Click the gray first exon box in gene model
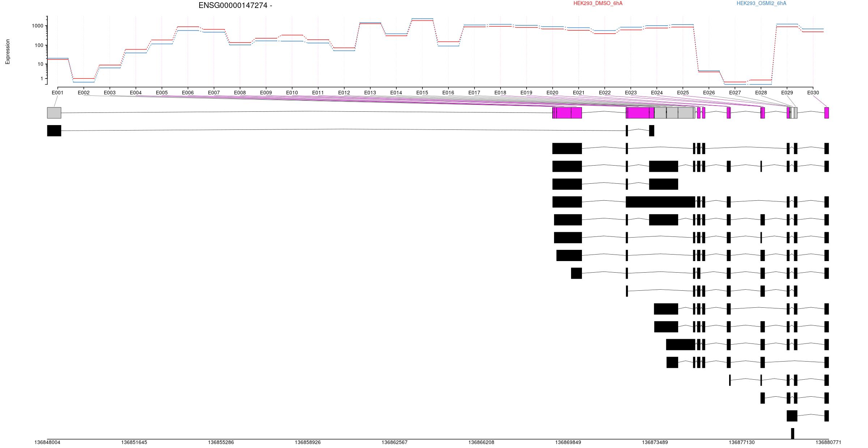This screenshot has height=448, width=868. point(54,113)
